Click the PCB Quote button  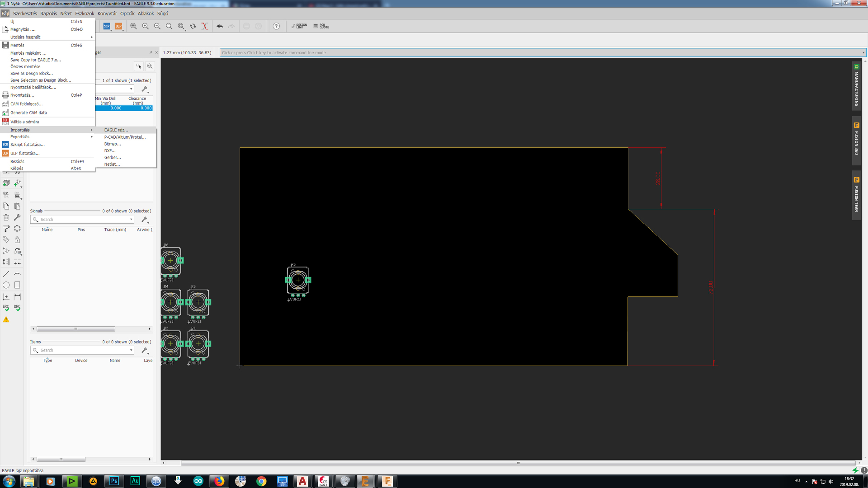pyautogui.click(x=321, y=26)
